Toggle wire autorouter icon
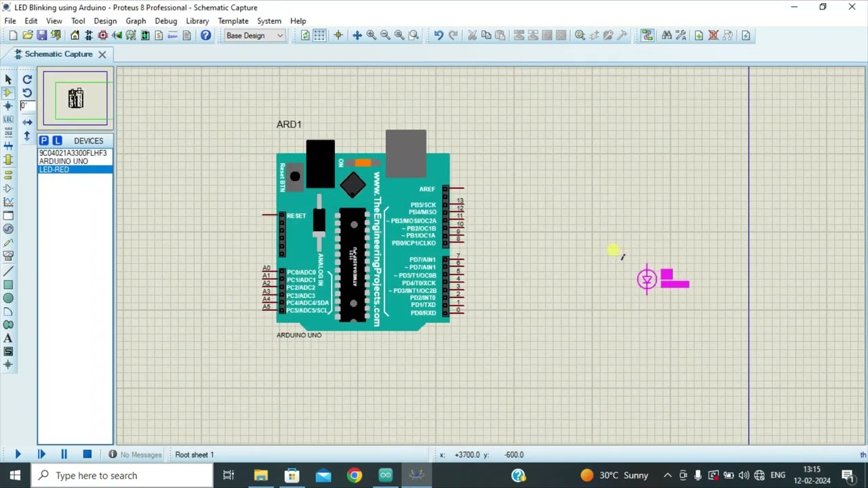 (x=647, y=35)
